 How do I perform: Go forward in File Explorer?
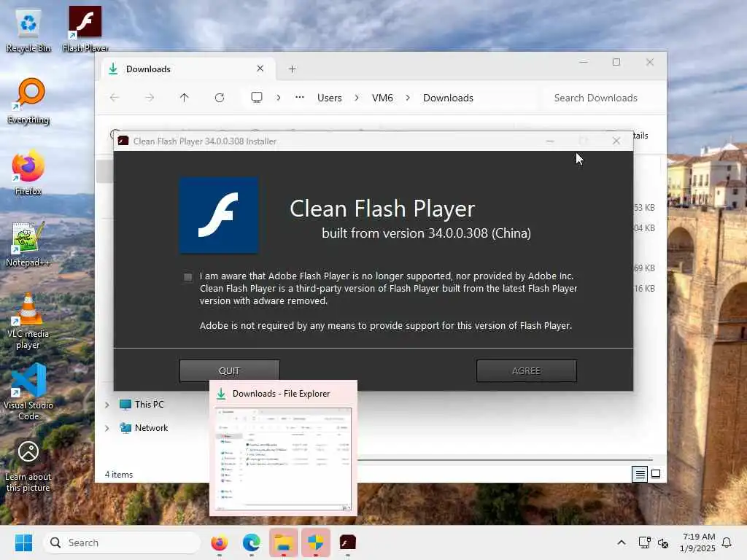150,98
